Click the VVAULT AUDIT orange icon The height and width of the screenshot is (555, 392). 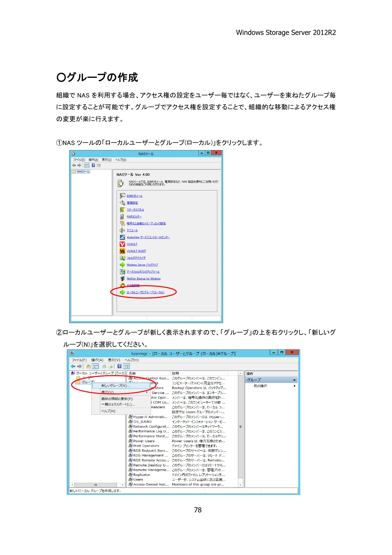click(122, 251)
